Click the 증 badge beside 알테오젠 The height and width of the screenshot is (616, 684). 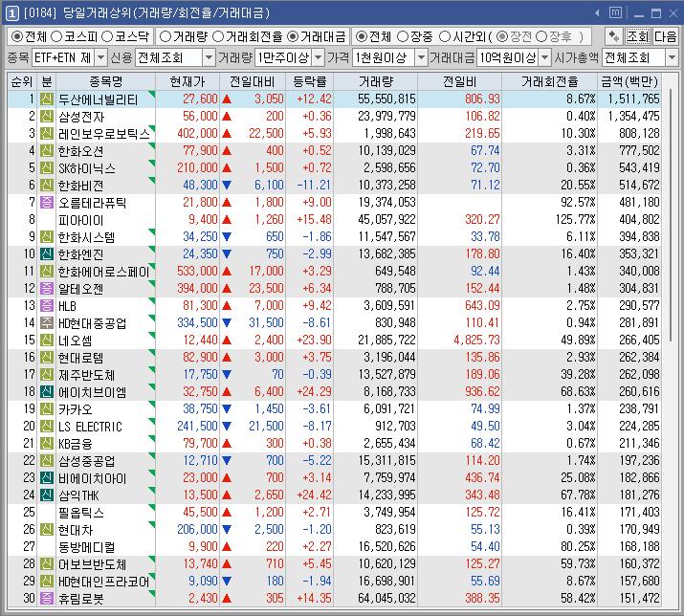(47, 288)
